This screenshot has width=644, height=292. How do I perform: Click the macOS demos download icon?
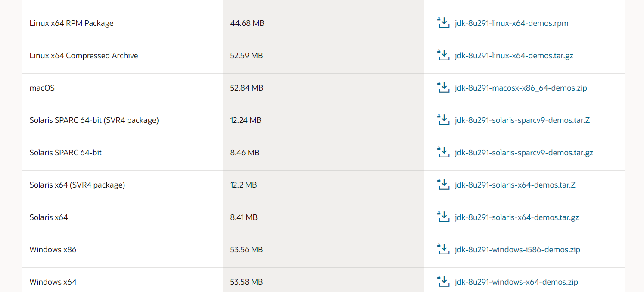(x=443, y=88)
